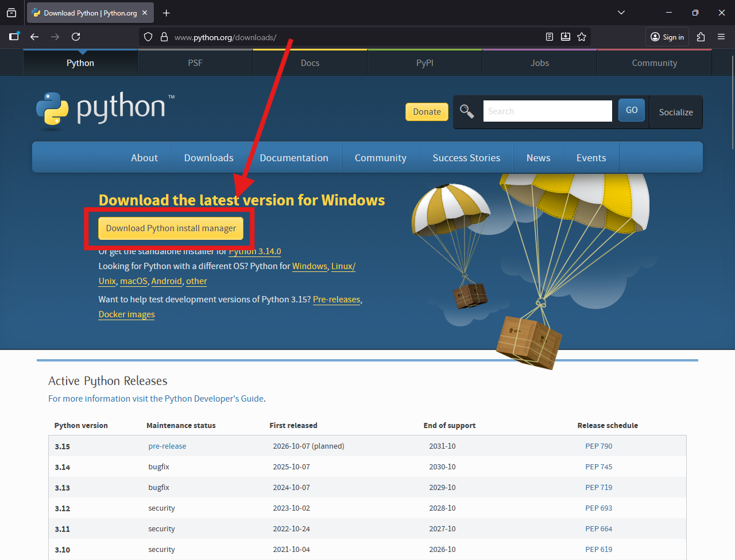Open the Firefox extensions puzzle icon
Image resolution: width=735 pixels, height=560 pixels.
coord(701,37)
